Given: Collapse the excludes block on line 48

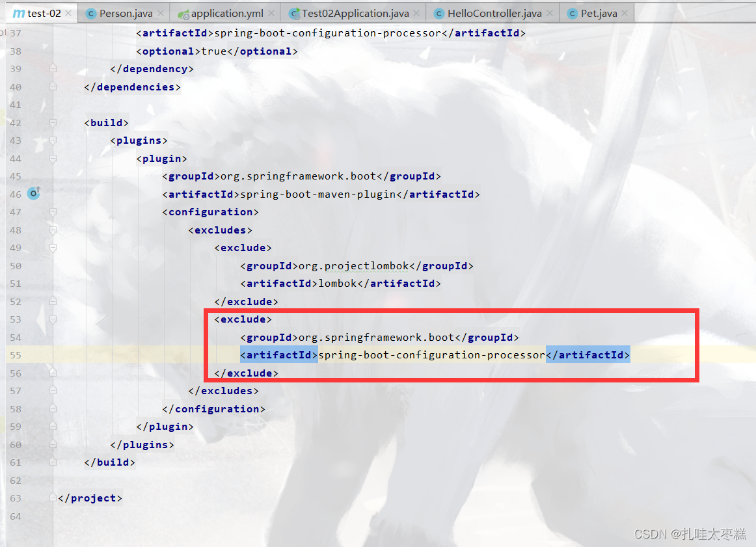Looking at the screenshot, I should 53,230.
